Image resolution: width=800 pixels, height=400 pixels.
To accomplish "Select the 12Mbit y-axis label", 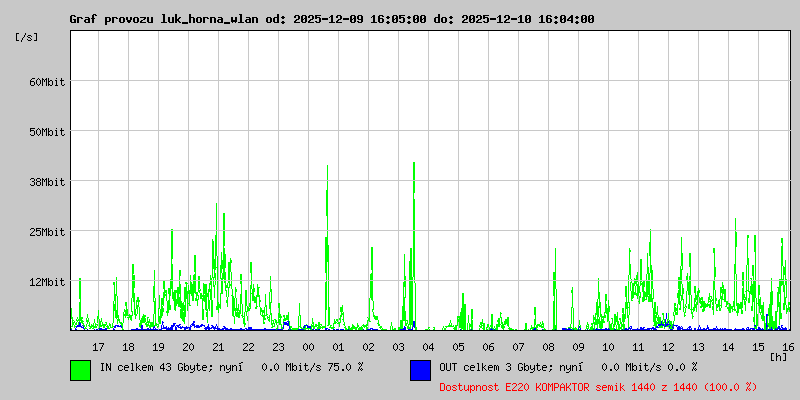I will point(47,282).
